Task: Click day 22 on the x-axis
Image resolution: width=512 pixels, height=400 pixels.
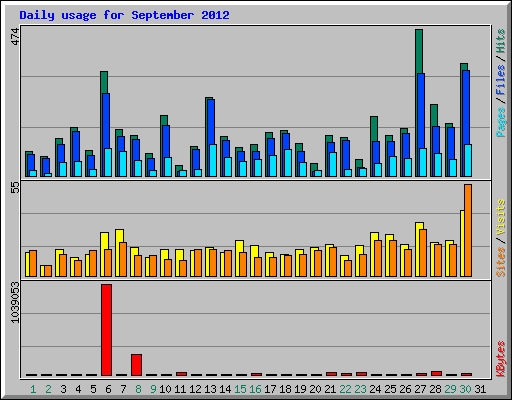Action: [345, 389]
